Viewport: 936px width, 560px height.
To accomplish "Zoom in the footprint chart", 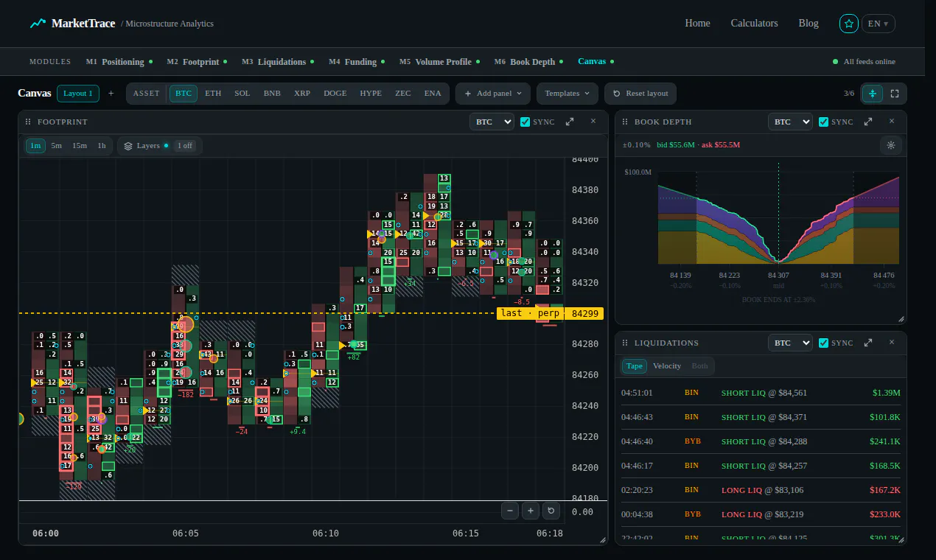I will click(531, 511).
